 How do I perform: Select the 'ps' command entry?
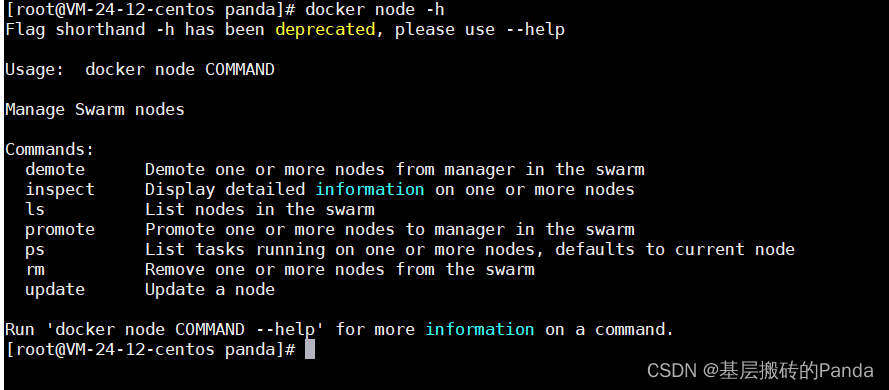(35, 251)
